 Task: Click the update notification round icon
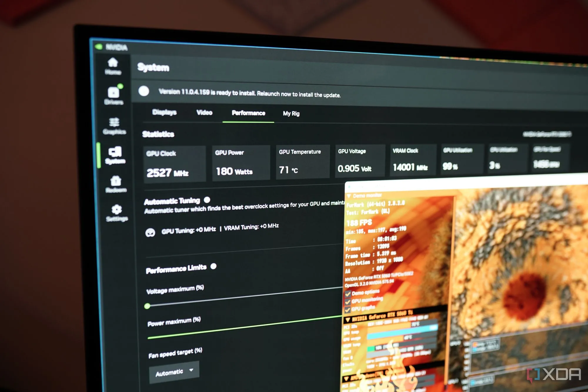point(144,91)
